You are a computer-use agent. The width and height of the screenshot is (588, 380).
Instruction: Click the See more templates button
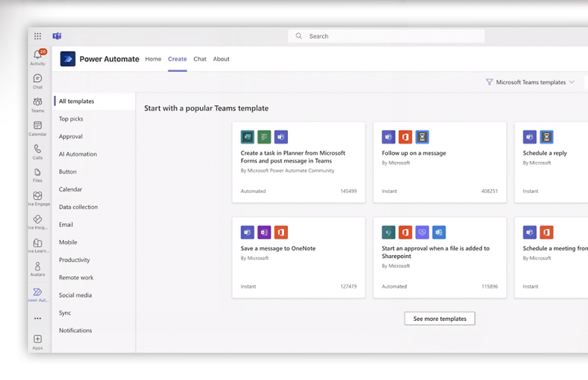[439, 319]
